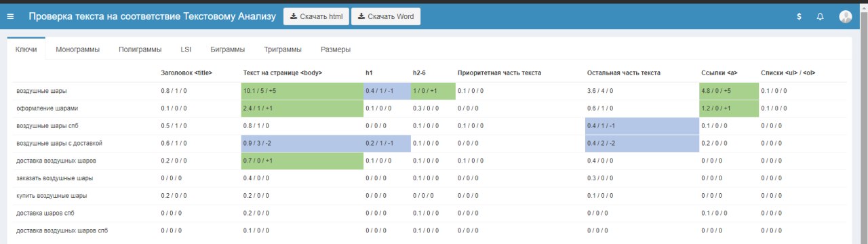Open the user avatar menu
868x244 pixels.
click(x=845, y=17)
